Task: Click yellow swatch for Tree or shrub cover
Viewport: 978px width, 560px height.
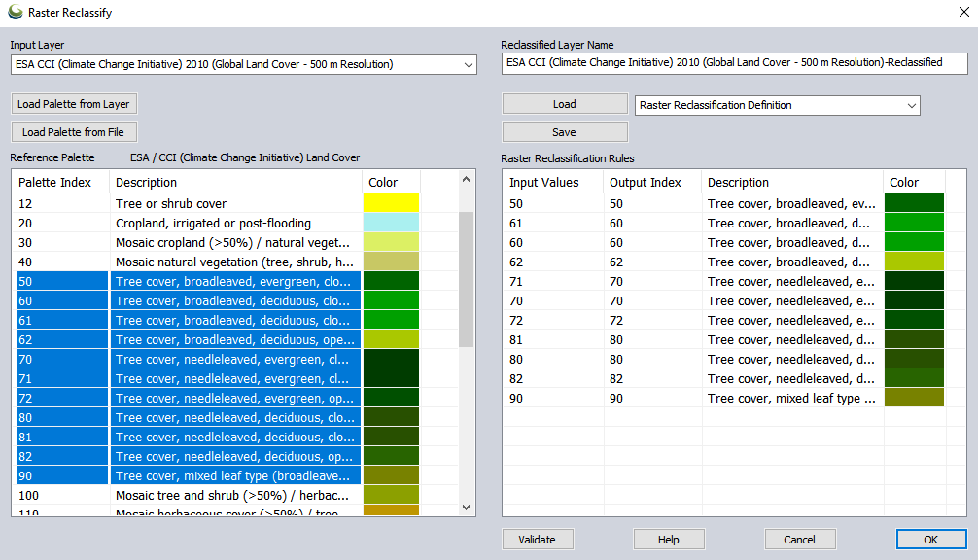Action: 391,203
